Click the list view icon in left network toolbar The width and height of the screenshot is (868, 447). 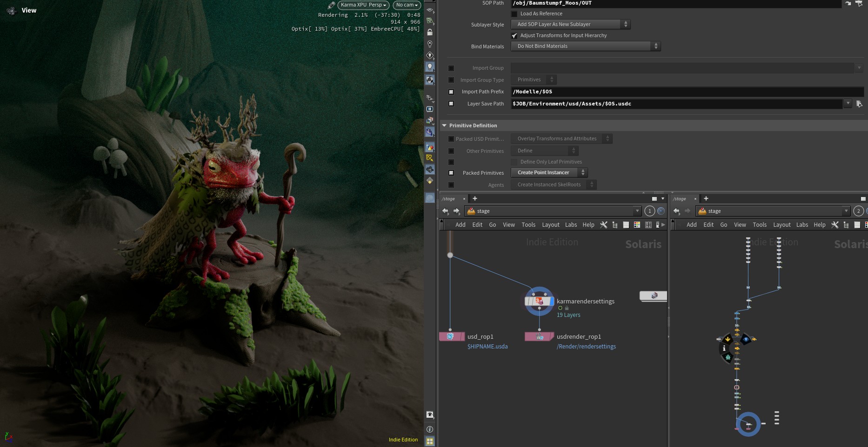[x=626, y=225]
